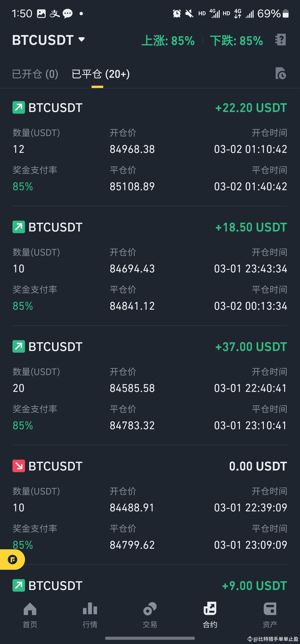Viewport: 300px width, 644px height.
Task: Tap the yellow floating widget icon
Action: [x=12, y=560]
